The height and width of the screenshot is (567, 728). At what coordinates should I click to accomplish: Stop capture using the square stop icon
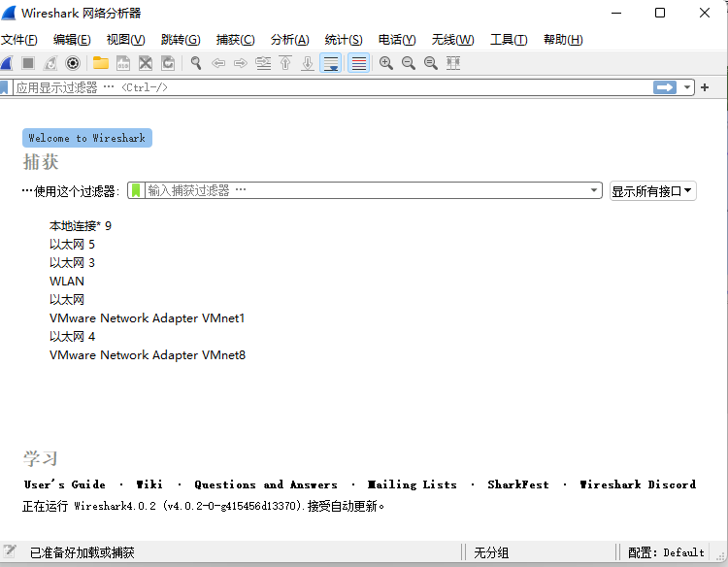[28, 63]
